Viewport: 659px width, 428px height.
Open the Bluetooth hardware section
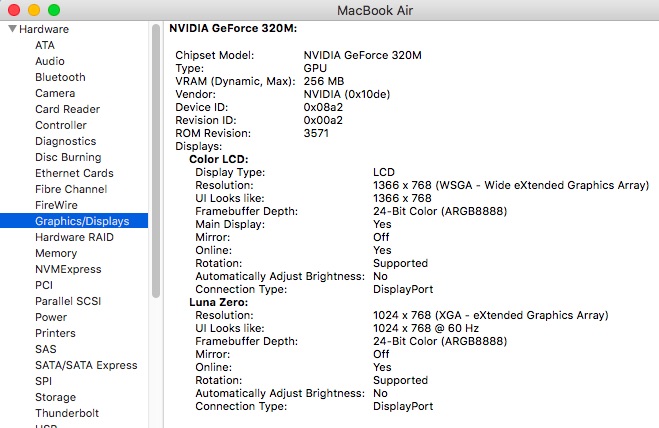pyautogui.click(x=60, y=77)
